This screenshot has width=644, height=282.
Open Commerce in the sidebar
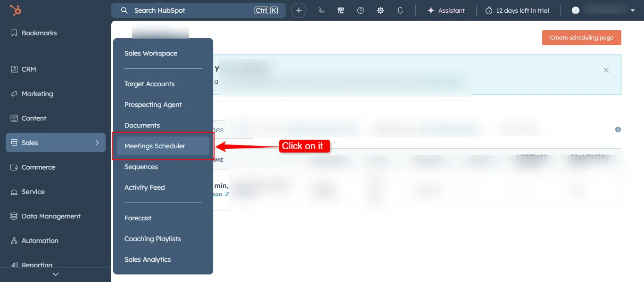click(56, 167)
